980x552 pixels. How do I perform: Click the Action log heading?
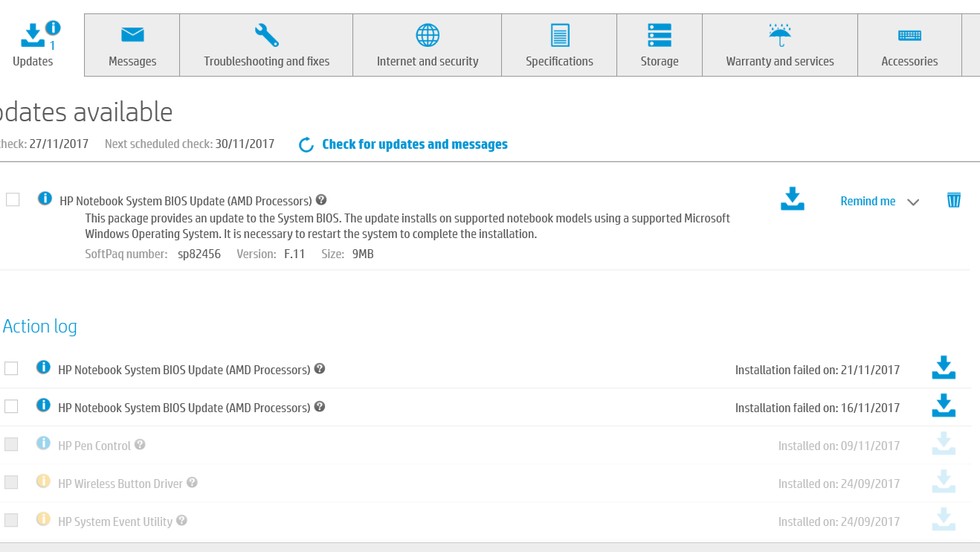[39, 327]
